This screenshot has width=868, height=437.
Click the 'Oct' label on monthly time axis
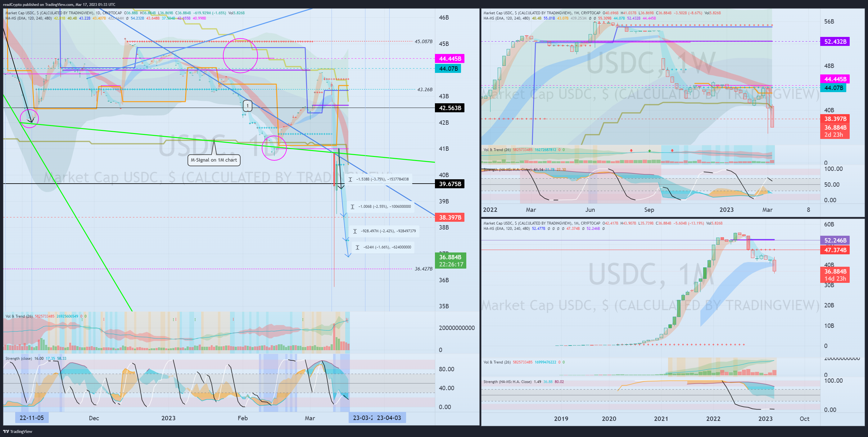coord(804,418)
